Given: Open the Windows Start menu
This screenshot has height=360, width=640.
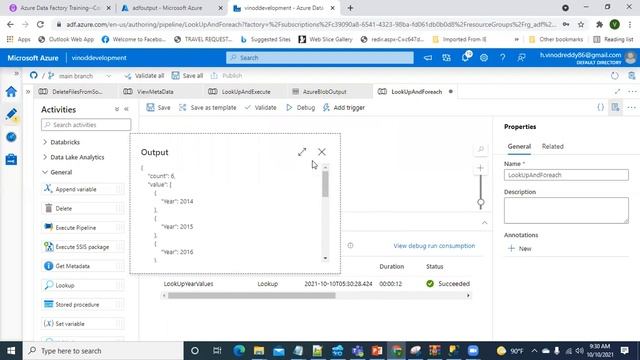Looking at the screenshot, I should [x=11, y=351].
